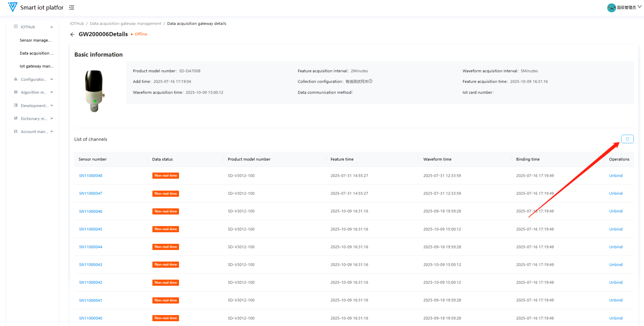Unbind sensor SN11000045
Viewport: 644px width, 326px height.
pos(615,229)
